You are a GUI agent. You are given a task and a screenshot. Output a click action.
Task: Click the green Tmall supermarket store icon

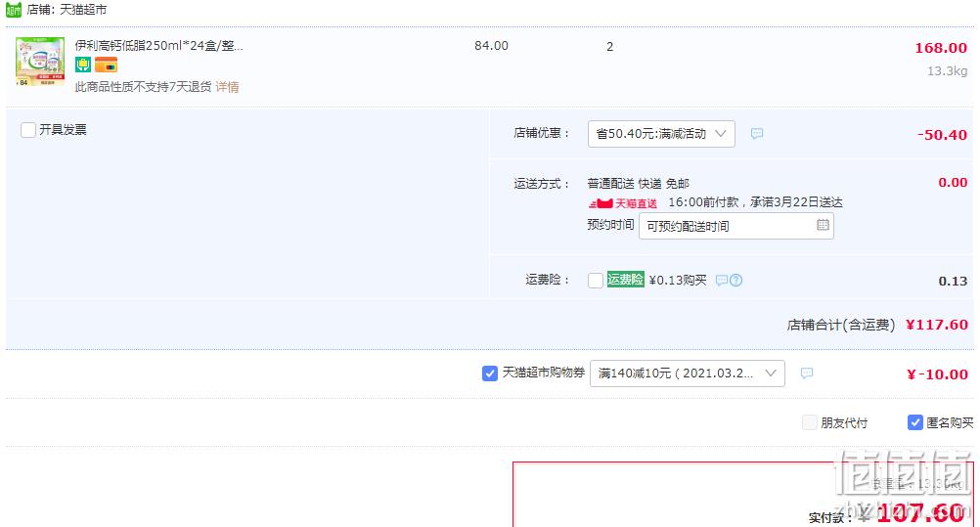(13, 10)
